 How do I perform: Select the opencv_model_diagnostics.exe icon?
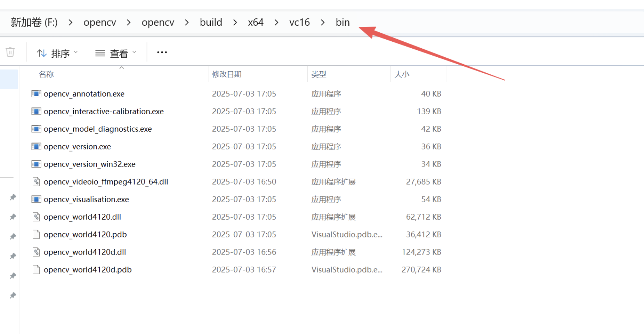pos(36,129)
